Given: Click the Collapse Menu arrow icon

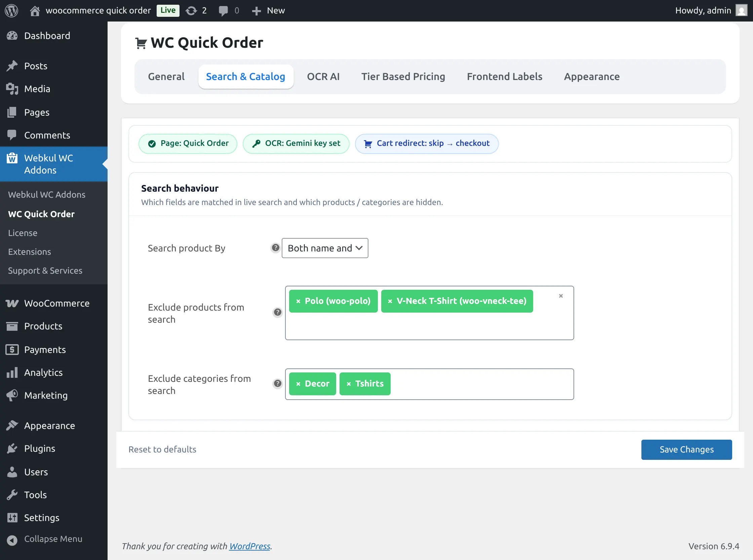Looking at the screenshot, I should (12, 540).
